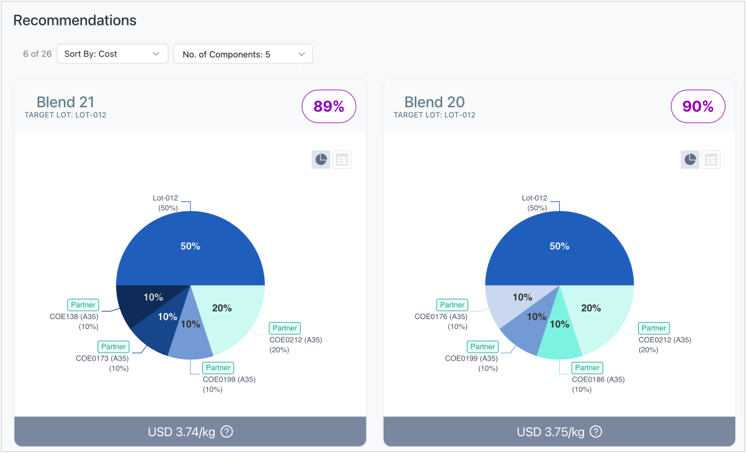Click Partner tag above COE0173 label

pos(113,347)
